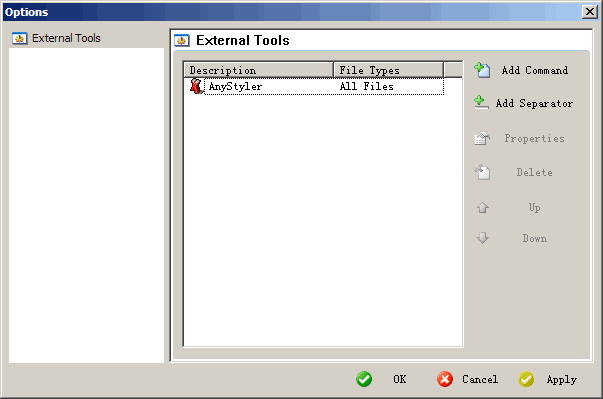Sort by the File Types column header
Screen dimensions: 603x399
pos(388,70)
